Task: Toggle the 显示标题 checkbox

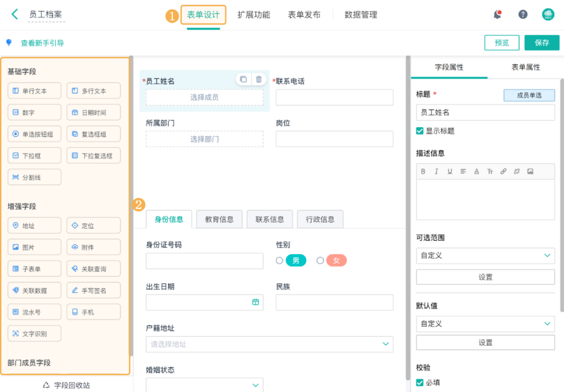Action: pos(420,131)
